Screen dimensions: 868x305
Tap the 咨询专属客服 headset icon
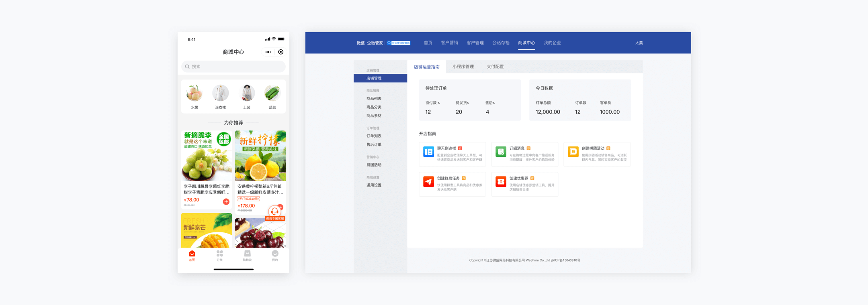click(274, 211)
